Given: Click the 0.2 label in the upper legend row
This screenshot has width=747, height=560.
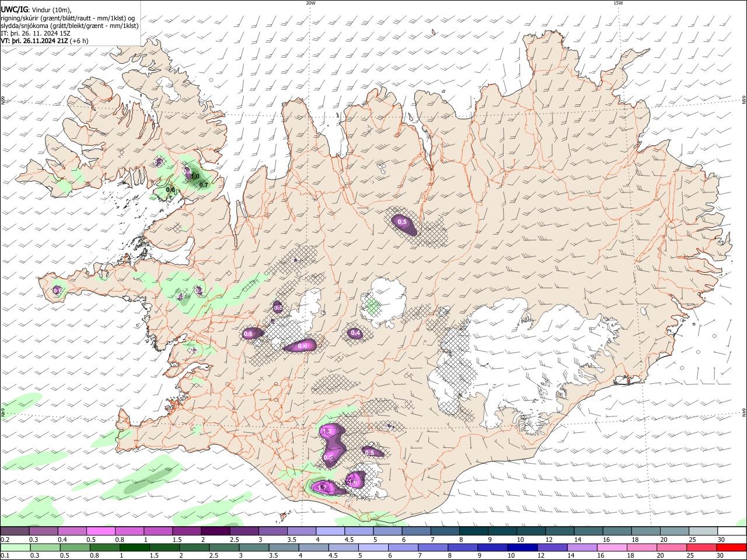Looking at the screenshot, I should point(5,540).
